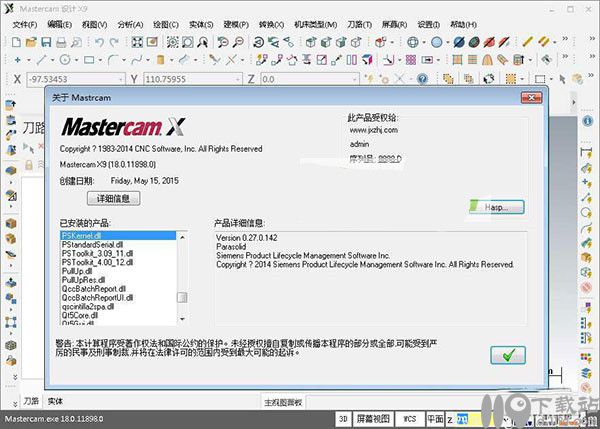Select the circle center point tool
The width and height of the screenshot is (600, 429).
(x=65, y=60)
